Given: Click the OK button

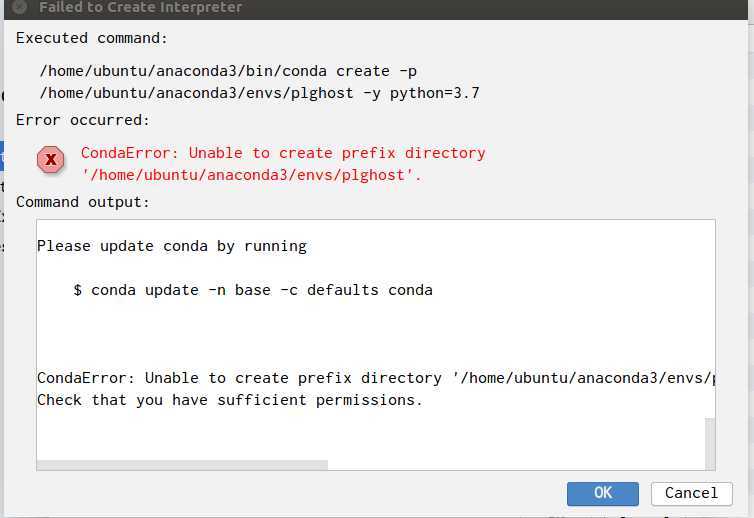Looking at the screenshot, I should tap(603, 493).
